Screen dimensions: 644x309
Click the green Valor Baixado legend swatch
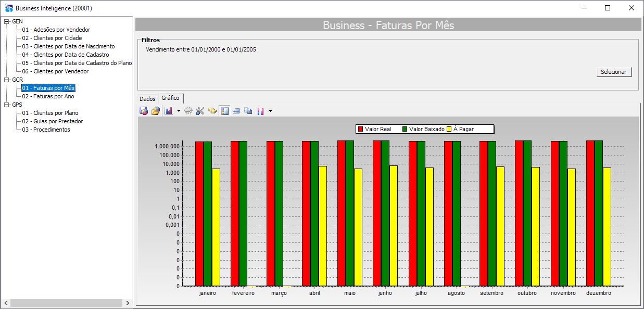point(405,129)
